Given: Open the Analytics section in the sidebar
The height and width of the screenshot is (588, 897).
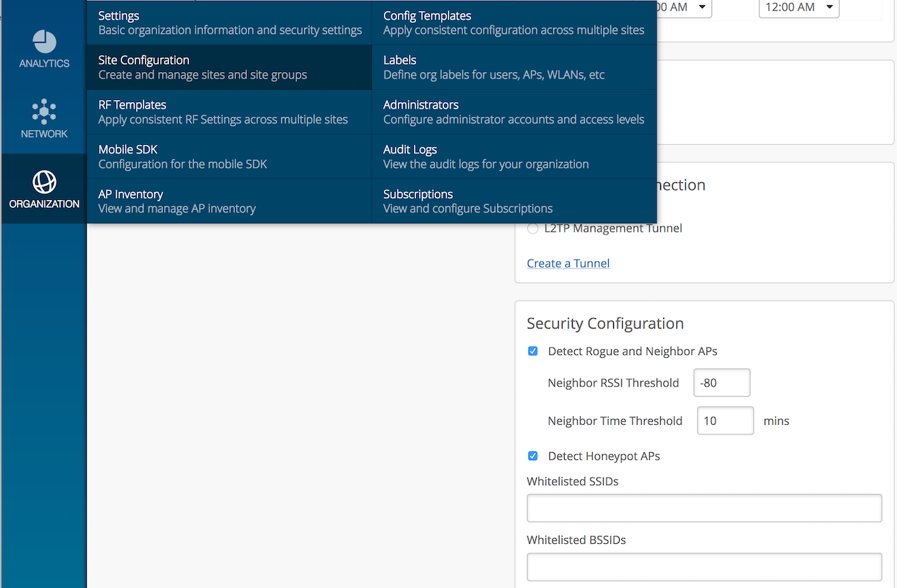Looking at the screenshot, I should pyautogui.click(x=44, y=49).
